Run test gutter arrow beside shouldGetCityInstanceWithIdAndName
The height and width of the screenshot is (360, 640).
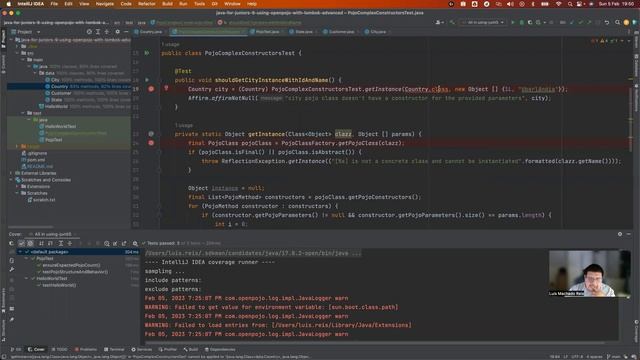click(147, 80)
